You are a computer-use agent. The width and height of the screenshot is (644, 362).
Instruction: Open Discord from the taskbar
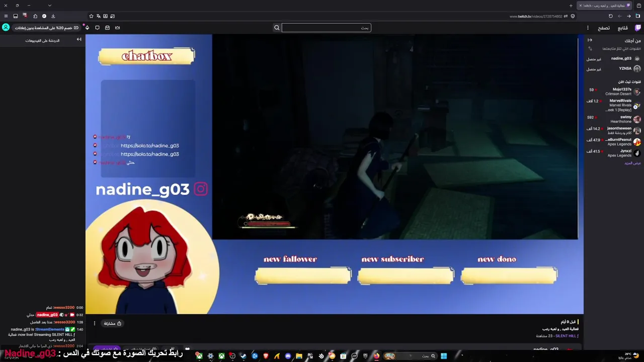[288, 356]
